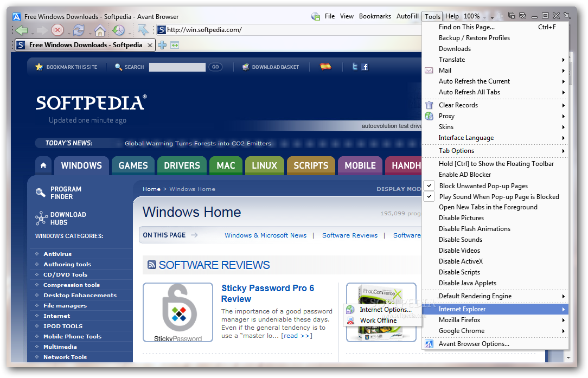Toggle Hold Ctrl to Show Floating Toolbar
588x378 pixels.
coord(495,164)
